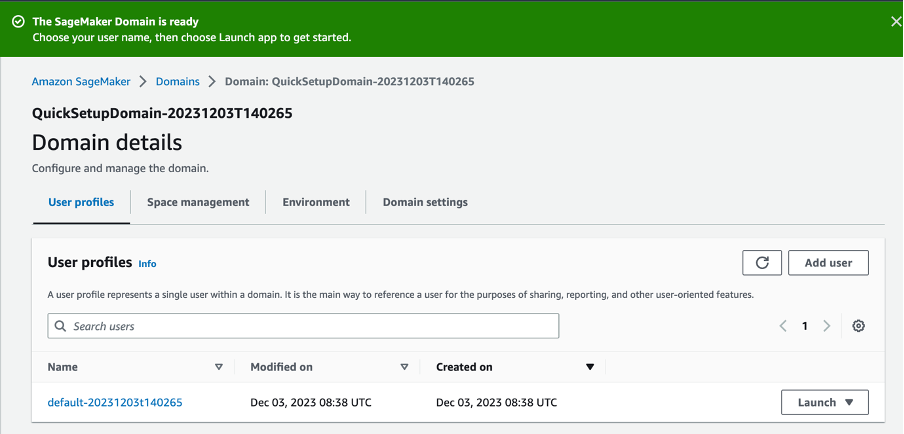Viewport: 904px width, 434px height.
Task: Sort by Created on column arrow
Action: point(590,367)
